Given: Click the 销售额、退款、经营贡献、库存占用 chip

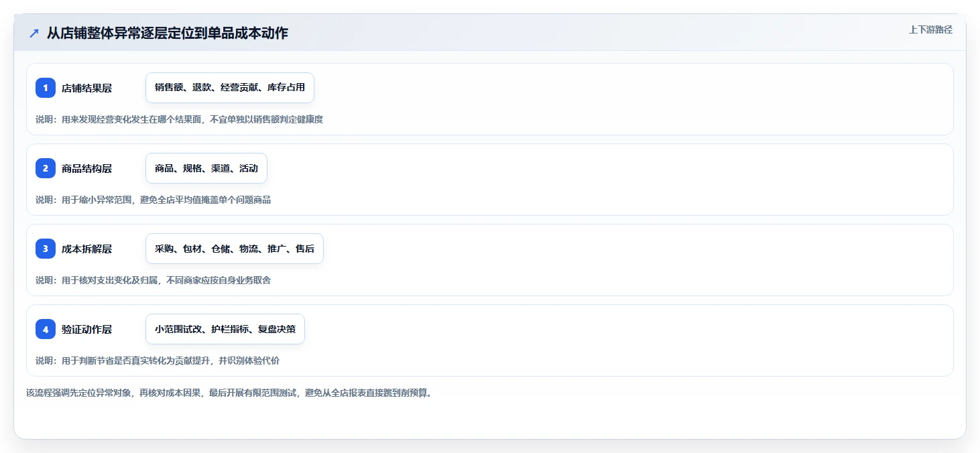Looking at the screenshot, I should tap(230, 88).
